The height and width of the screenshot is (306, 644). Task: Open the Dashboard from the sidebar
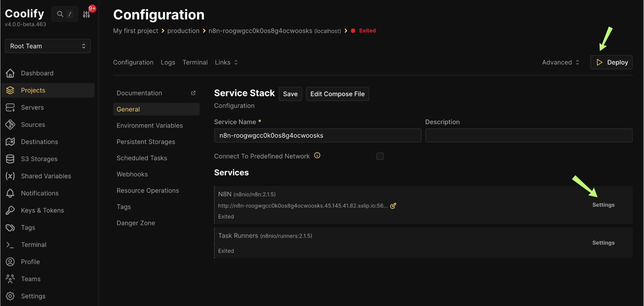tap(37, 73)
